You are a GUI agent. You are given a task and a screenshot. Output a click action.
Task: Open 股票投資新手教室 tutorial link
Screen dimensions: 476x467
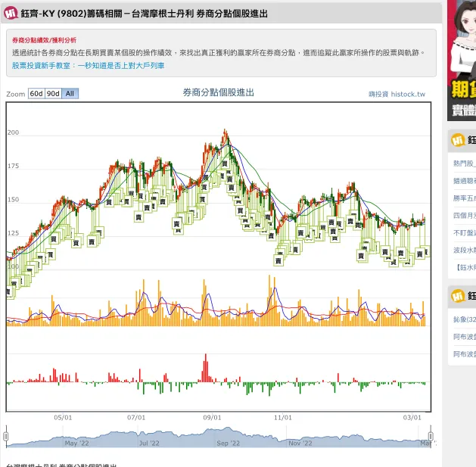(x=88, y=66)
